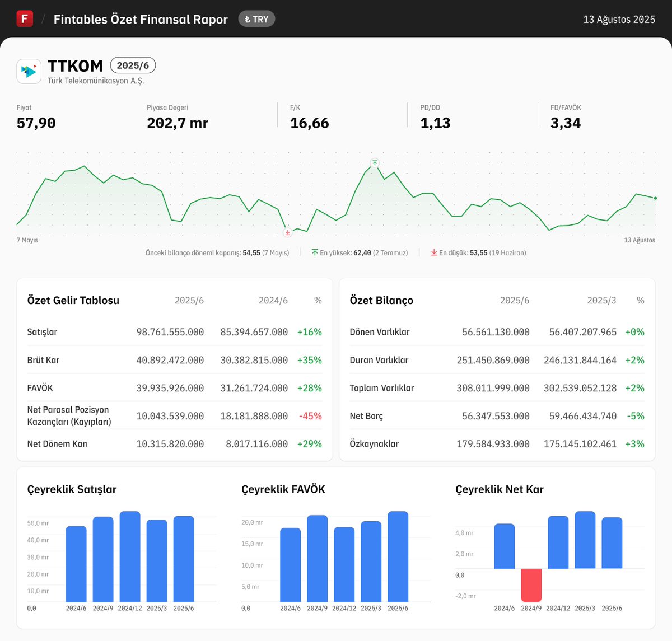Viewport: 672px width, 641px height.
Task: Toggle the 2025/6 period badge next to TTKOM
Action: (133, 65)
